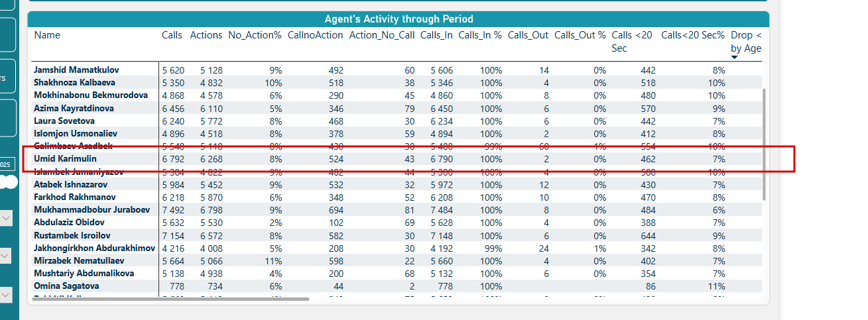Click Calls value 5 620 for Jamshid Mamatkulov
This screenshot has height=320, width=868.
(x=173, y=70)
